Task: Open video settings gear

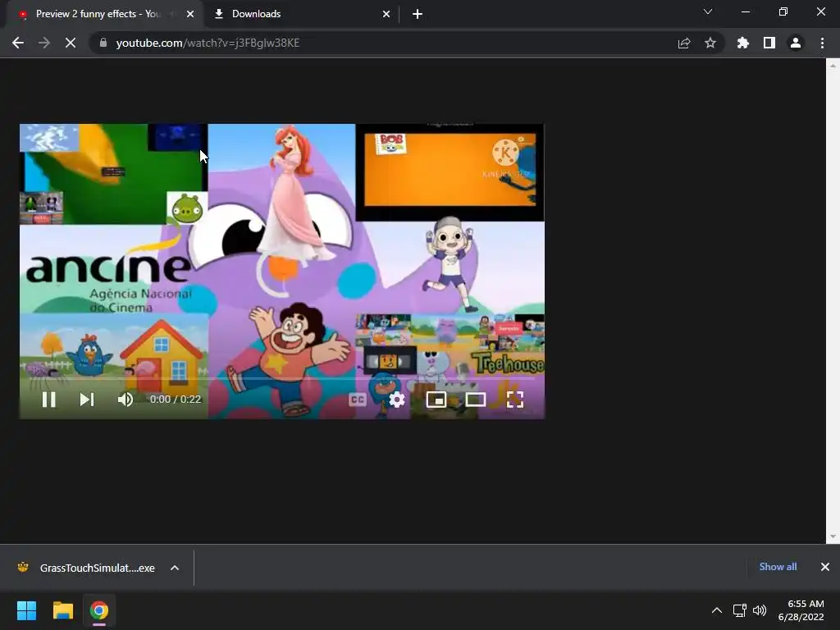Action: click(396, 399)
